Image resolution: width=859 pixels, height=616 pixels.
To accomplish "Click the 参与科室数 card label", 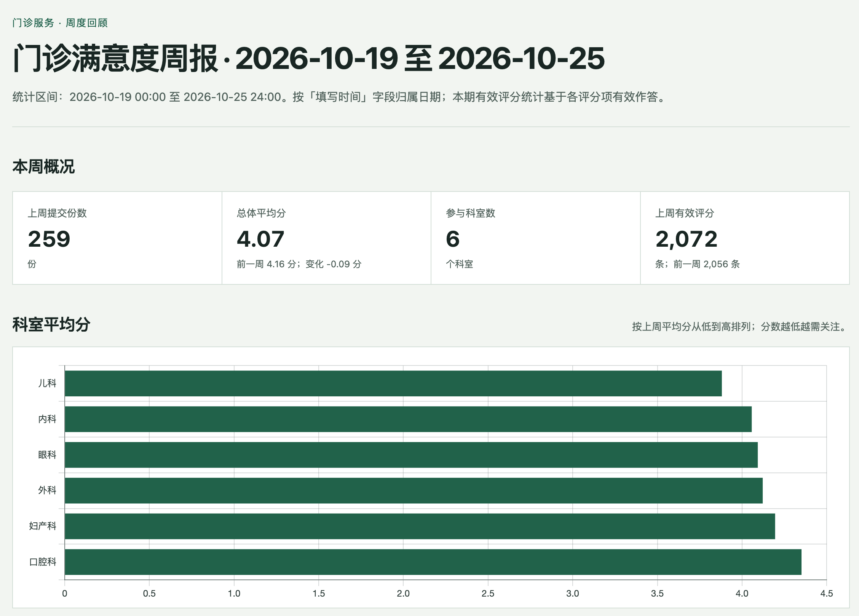I will point(471,213).
